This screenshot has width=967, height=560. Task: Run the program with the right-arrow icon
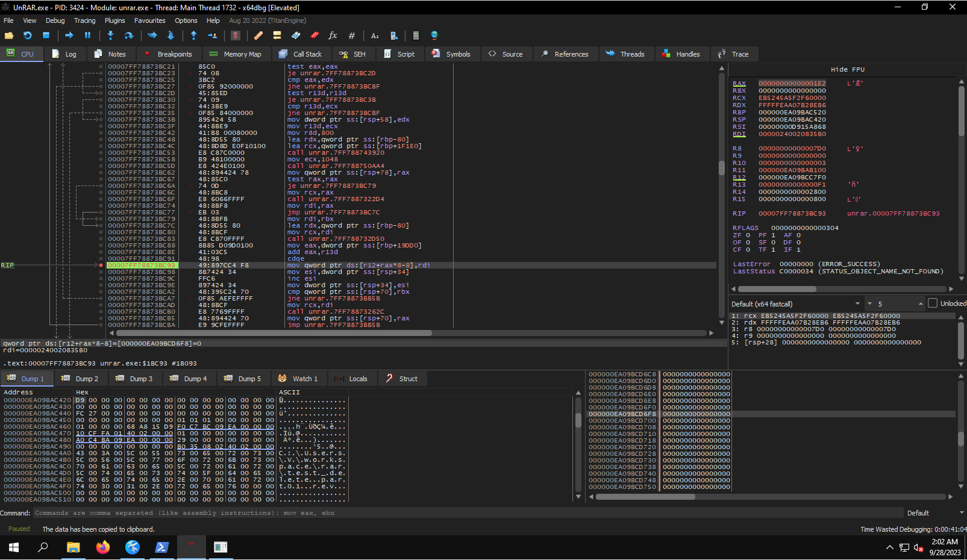coord(69,36)
